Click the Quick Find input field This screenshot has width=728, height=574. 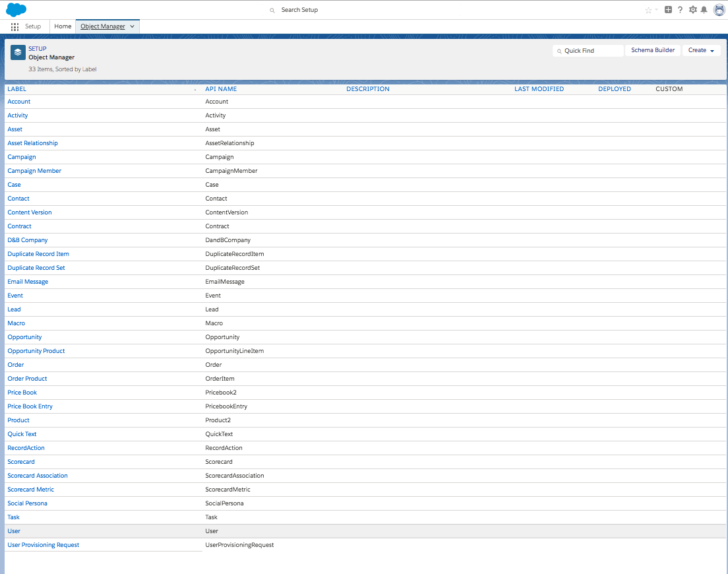[x=588, y=51]
